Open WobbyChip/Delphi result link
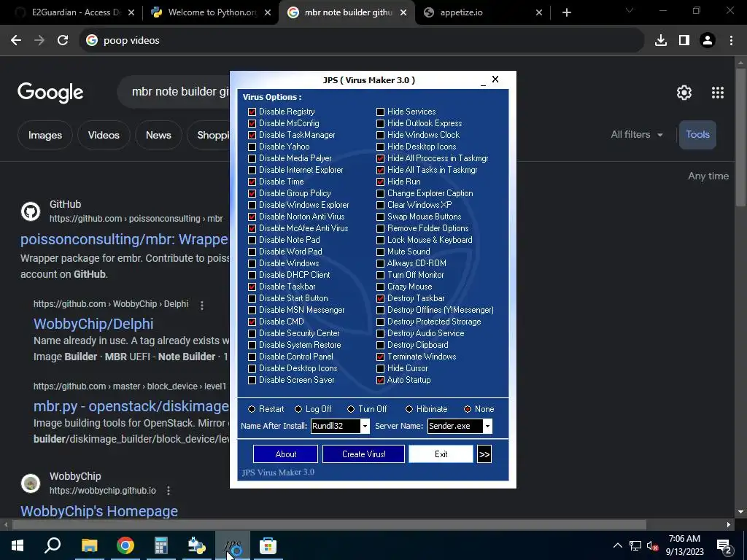Screen dimensions: 747x560 93,324
